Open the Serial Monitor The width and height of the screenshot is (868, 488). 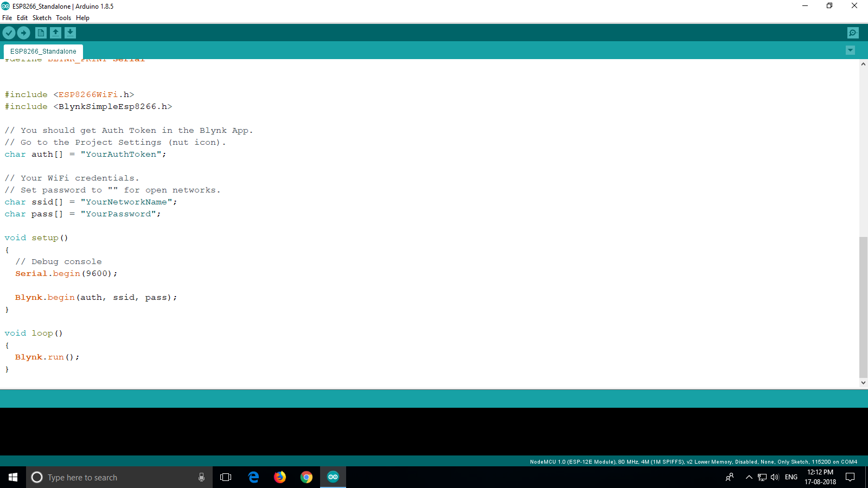[853, 33]
